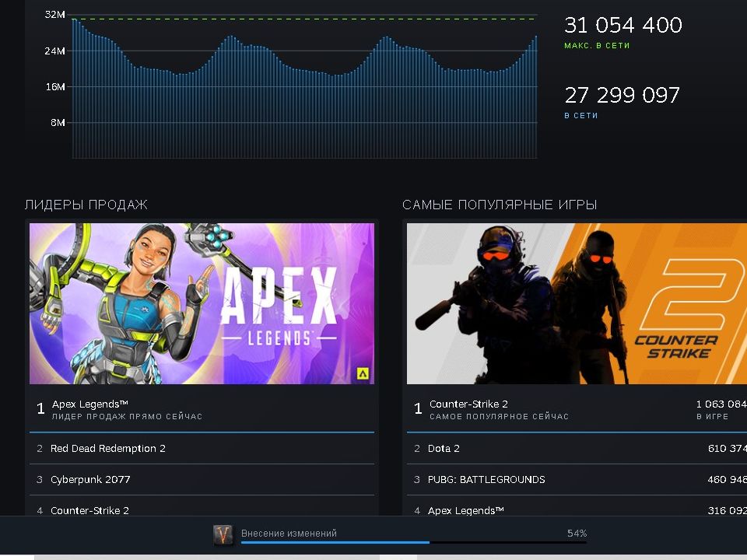Click the 1 063 084 in-game player count
The height and width of the screenshot is (560, 747).
[x=721, y=404]
